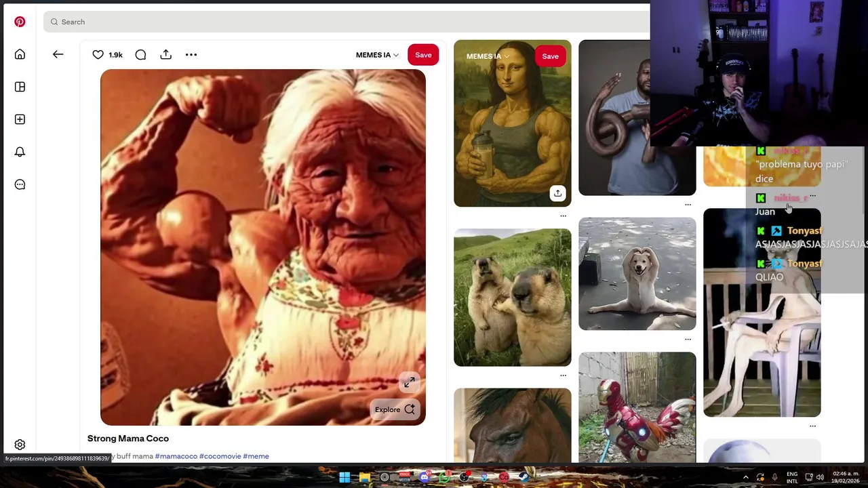This screenshot has height=488, width=868.
Task: Expand the pin image to full view
Action: pos(410,383)
